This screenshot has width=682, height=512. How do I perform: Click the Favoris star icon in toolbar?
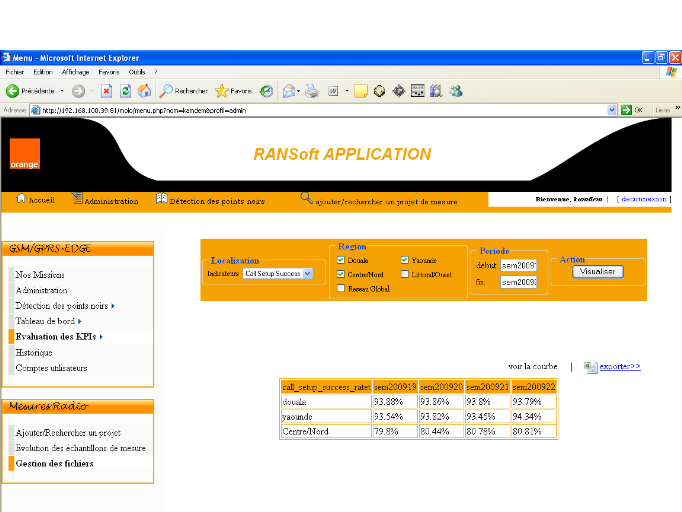221,91
